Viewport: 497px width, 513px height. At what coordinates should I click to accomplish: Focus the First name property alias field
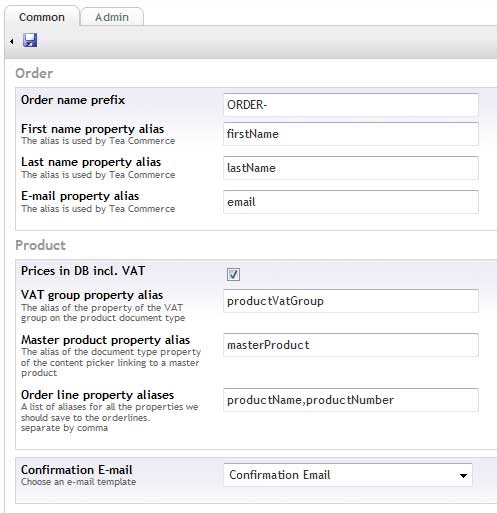click(x=351, y=134)
